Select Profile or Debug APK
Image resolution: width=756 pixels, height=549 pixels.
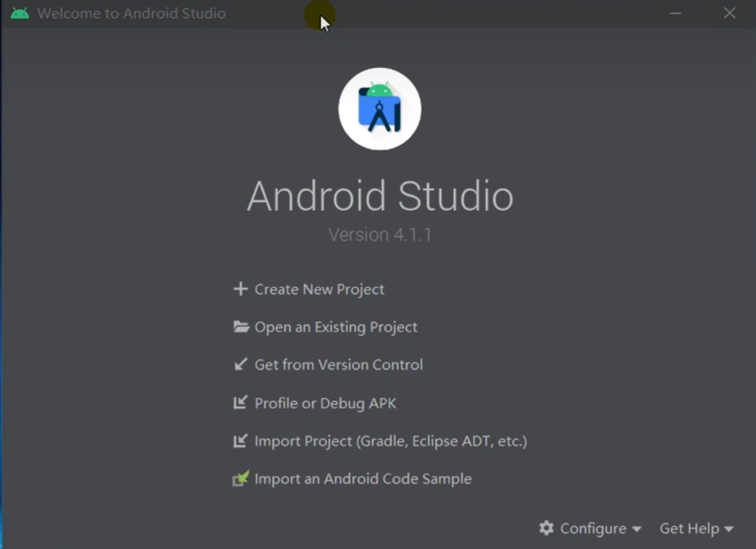click(x=326, y=404)
